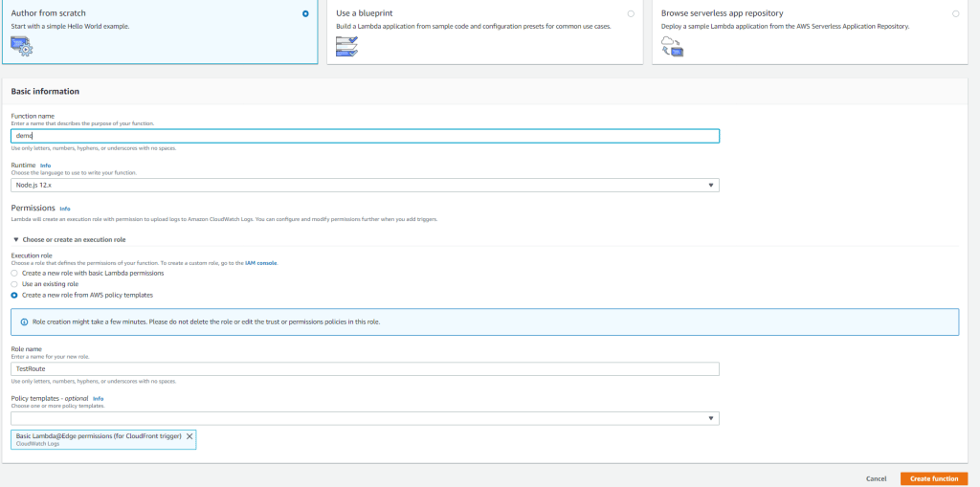Click the Author from scratch gear icon
Image resolution: width=980 pixels, height=487 pixels.
pos(21,45)
